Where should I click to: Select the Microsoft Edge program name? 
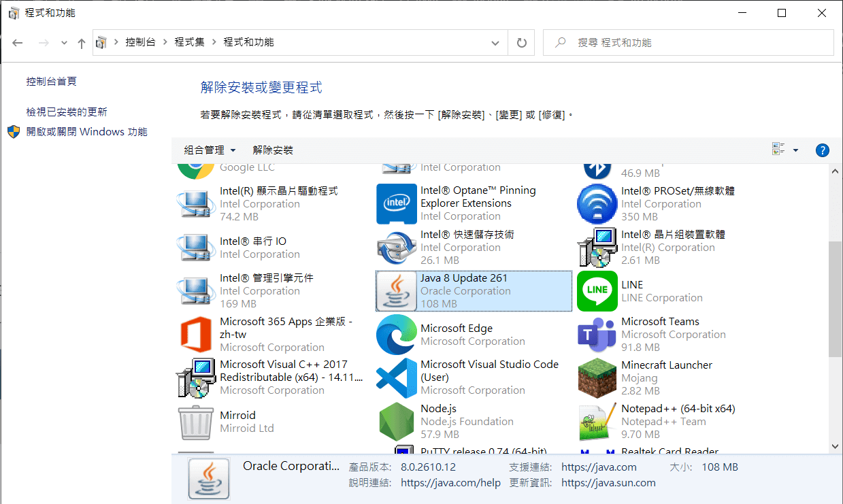tap(457, 329)
